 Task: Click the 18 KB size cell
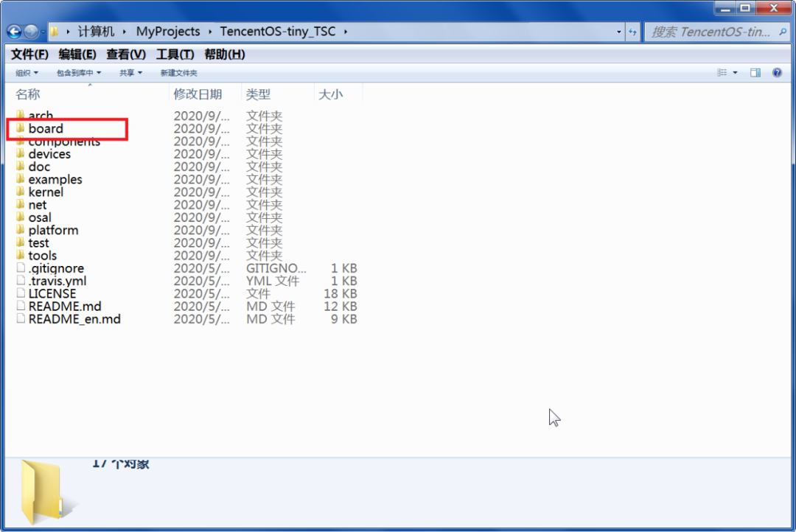pyautogui.click(x=341, y=293)
